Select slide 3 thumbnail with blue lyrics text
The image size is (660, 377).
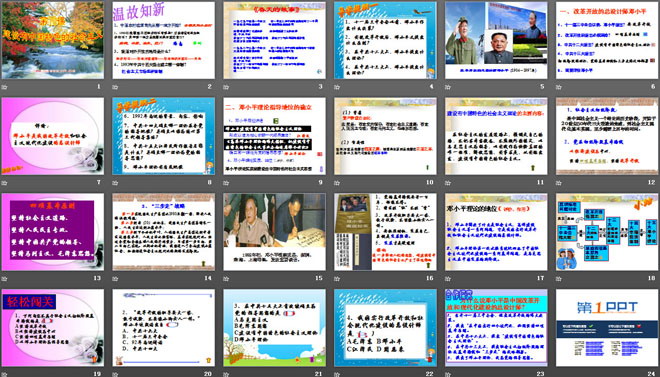click(x=274, y=40)
